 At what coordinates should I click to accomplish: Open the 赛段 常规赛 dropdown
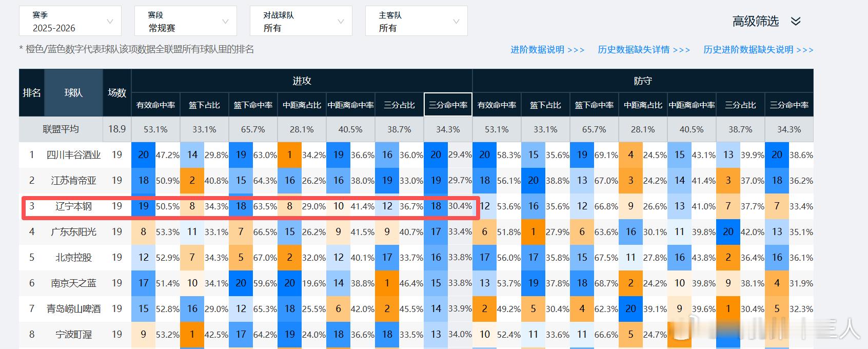[x=186, y=21]
